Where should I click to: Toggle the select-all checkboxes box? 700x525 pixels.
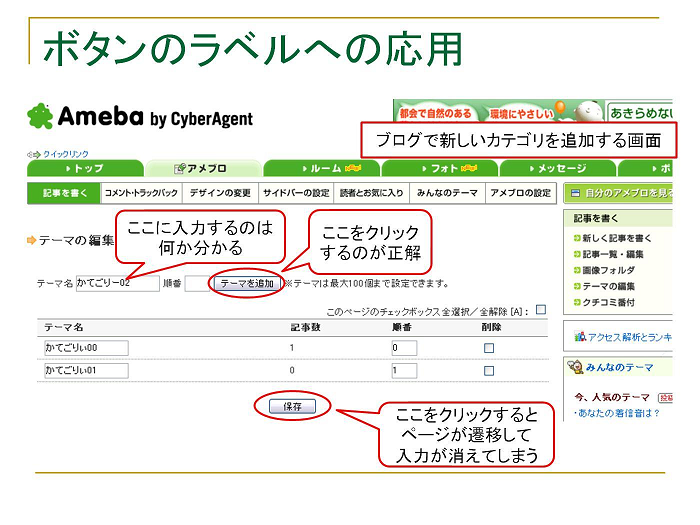[541, 310]
